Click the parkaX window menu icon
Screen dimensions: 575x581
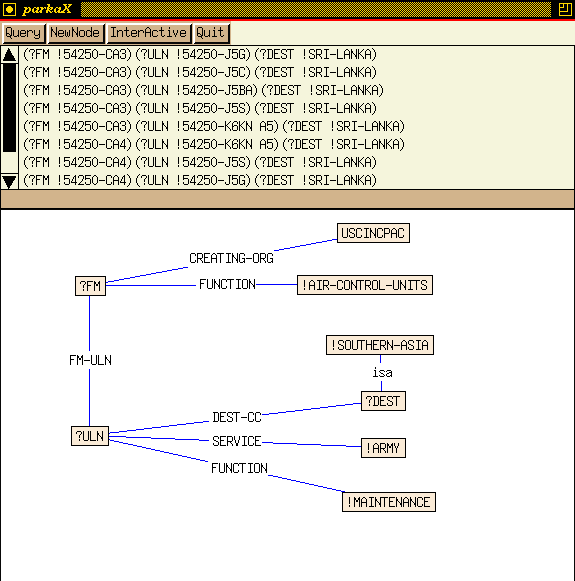point(9,9)
